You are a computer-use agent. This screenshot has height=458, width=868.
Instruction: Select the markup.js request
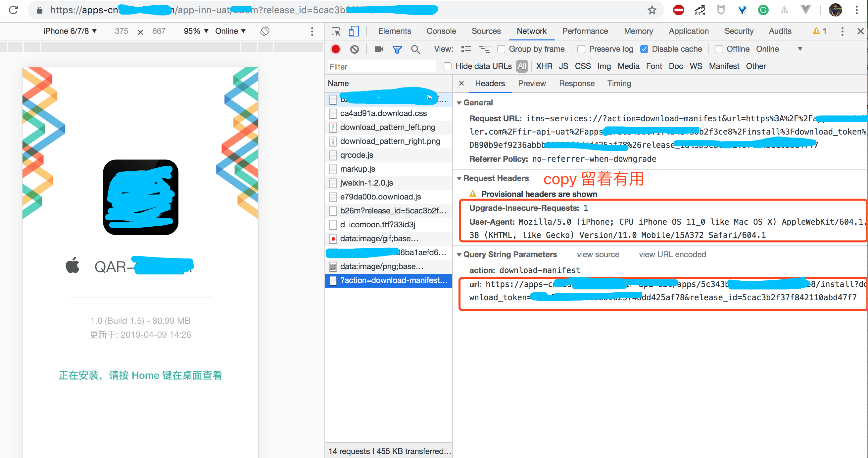coord(388,169)
